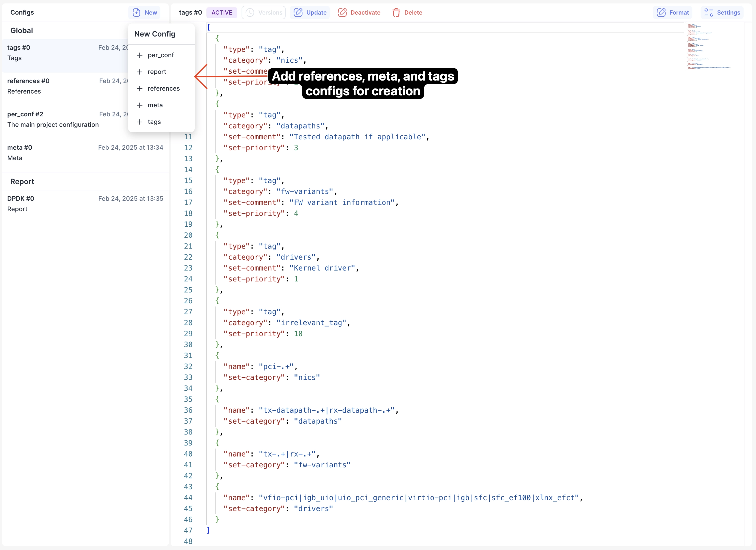Collapse the Report section header

click(x=22, y=181)
